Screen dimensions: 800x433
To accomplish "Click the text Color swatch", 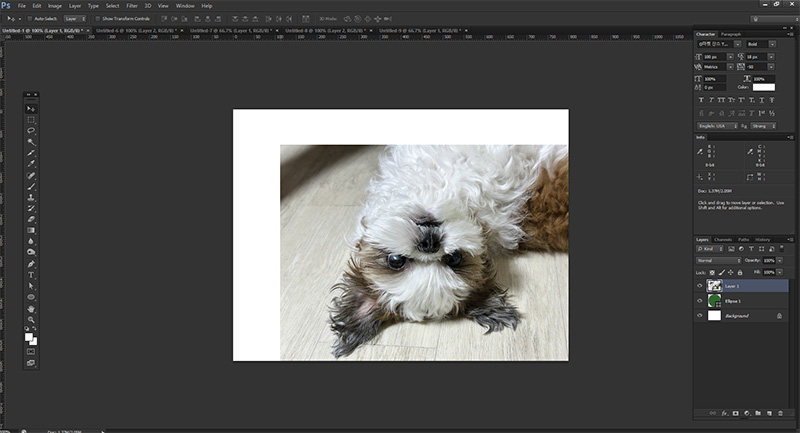I will coord(764,87).
